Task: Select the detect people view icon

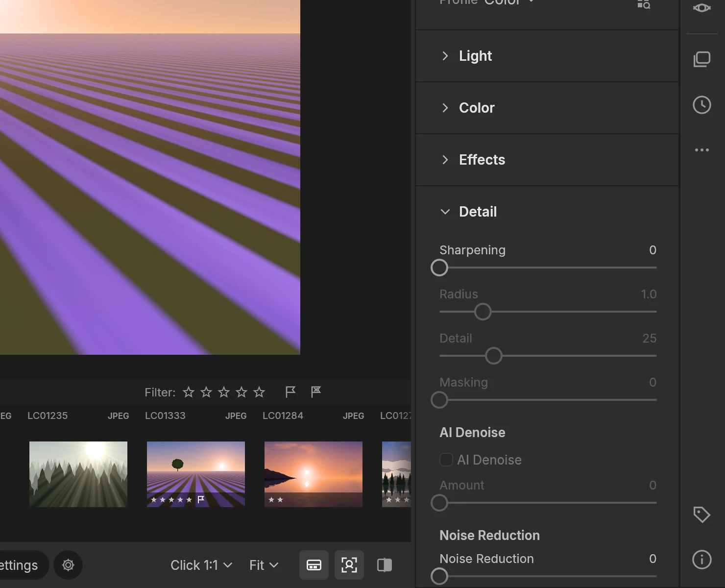Action: [x=349, y=565]
